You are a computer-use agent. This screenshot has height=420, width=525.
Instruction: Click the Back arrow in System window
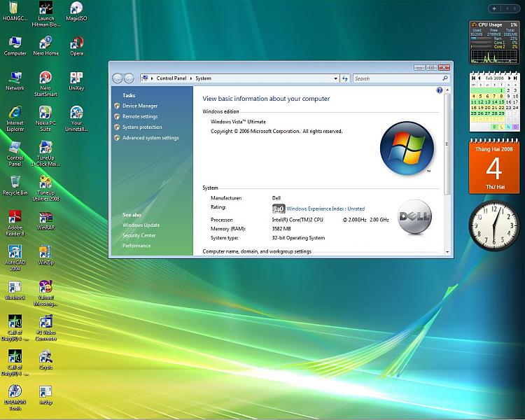click(x=118, y=78)
